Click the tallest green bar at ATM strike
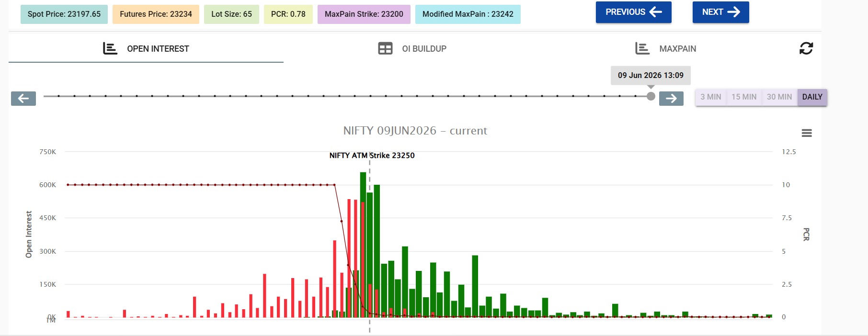Screen dimensions: 868x336 coord(363,245)
